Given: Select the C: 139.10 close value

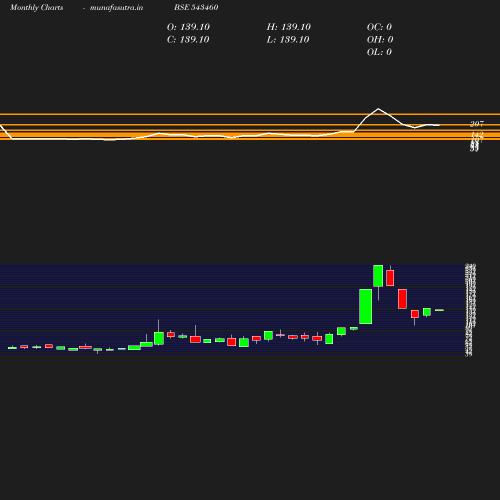Looking at the screenshot, I should (188, 40).
